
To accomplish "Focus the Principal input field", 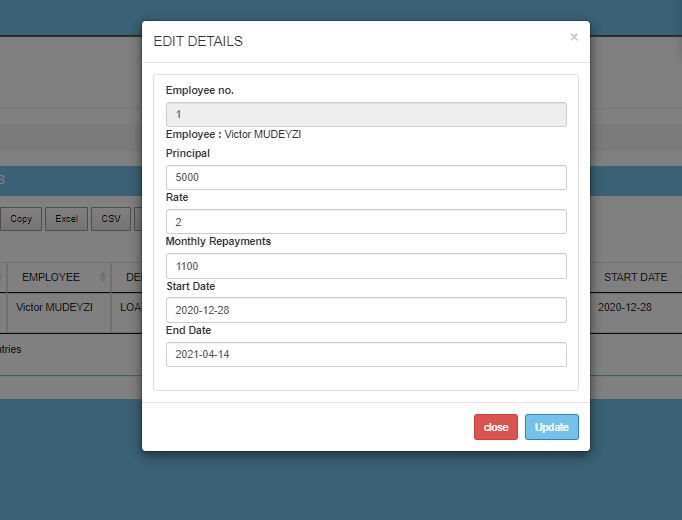I will pos(366,177).
